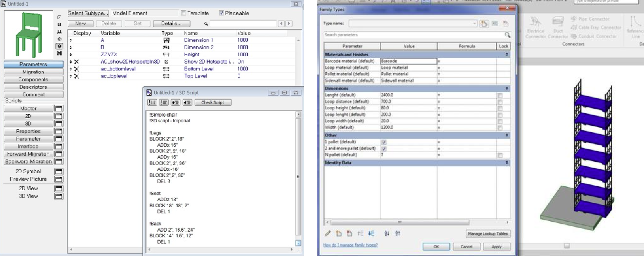Click the Select Subtype... button
The height and width of the screenshot is (256, 644).
coord(88,13)
